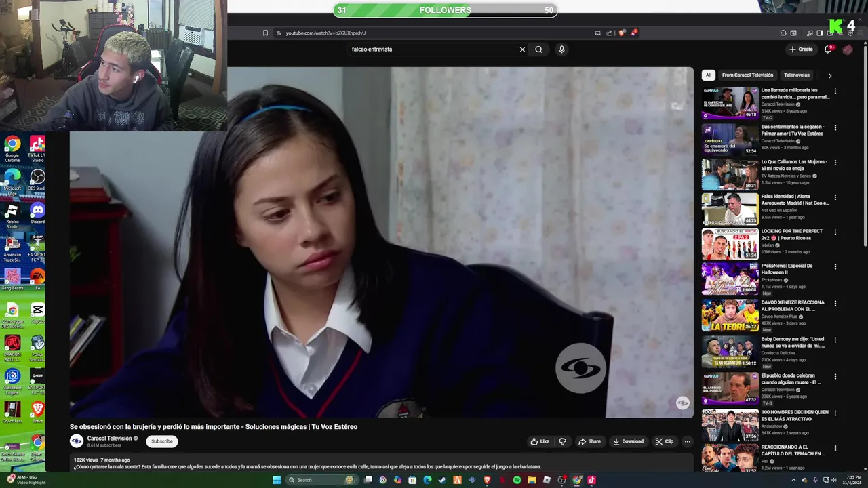
Task: Open Steam from the taskbar
Action: click(442, 480)
